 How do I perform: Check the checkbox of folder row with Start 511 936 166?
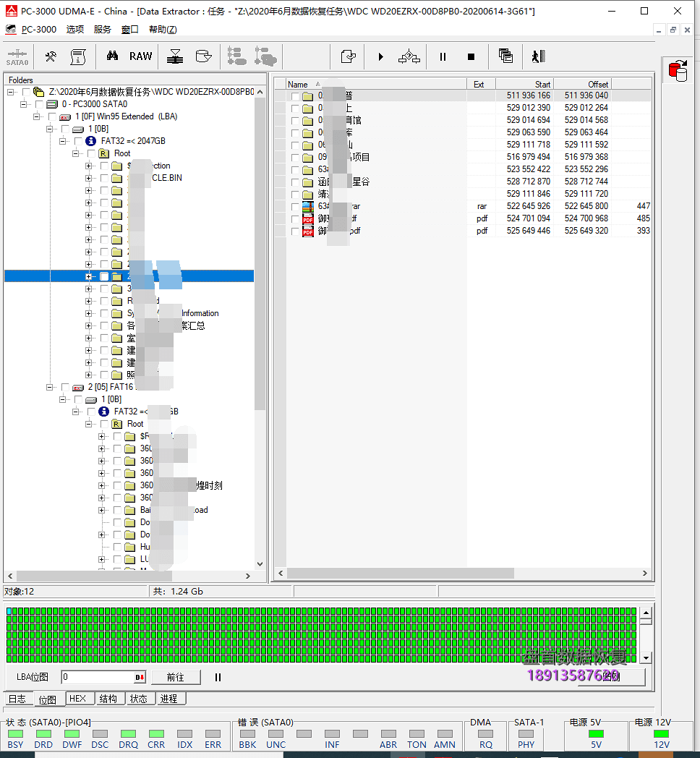point(295,96)
